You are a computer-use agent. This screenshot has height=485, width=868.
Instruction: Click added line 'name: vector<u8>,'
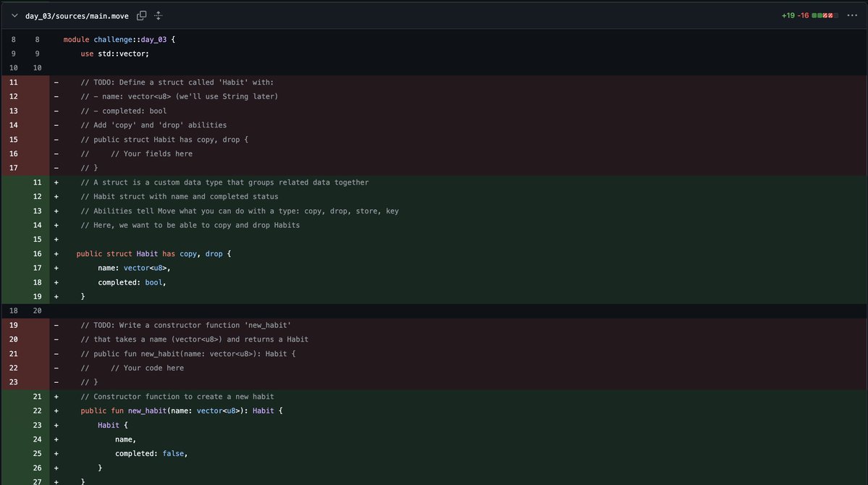click(x=134, y=268)
